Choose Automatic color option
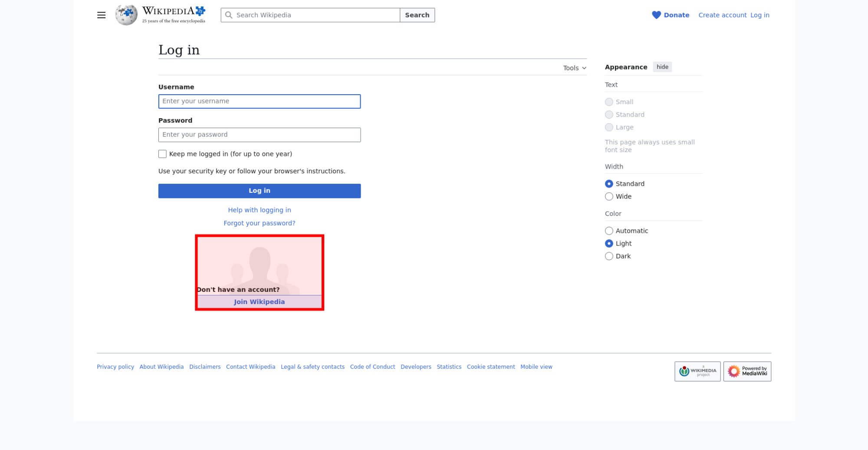The height and width of the screenshot is (450, 868). click(x=609, y=231)
